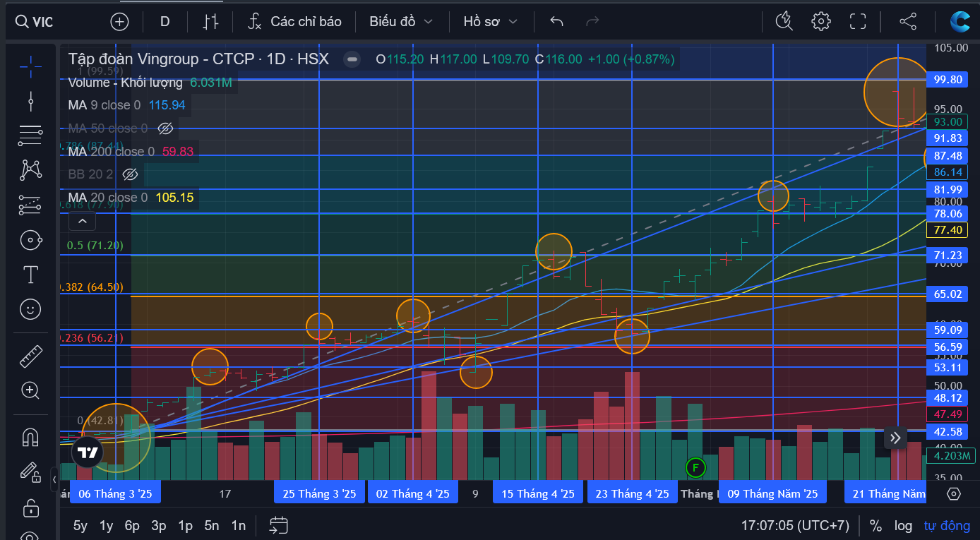This screenshot has height=540, width=980.
Task: Open the forecasting and position tools
Action: click(x=30, y=205)
